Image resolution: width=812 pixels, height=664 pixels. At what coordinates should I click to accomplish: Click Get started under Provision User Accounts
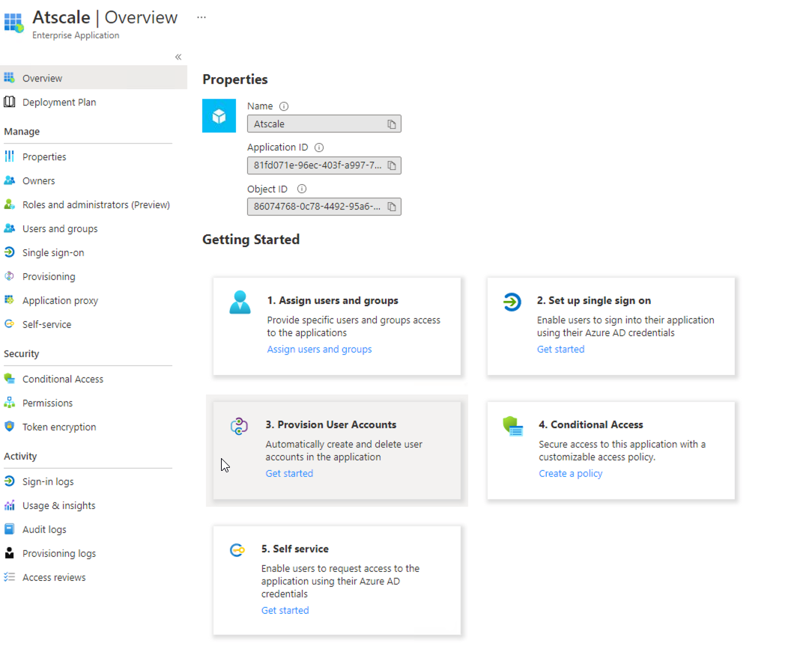click(x=289, y=474)
